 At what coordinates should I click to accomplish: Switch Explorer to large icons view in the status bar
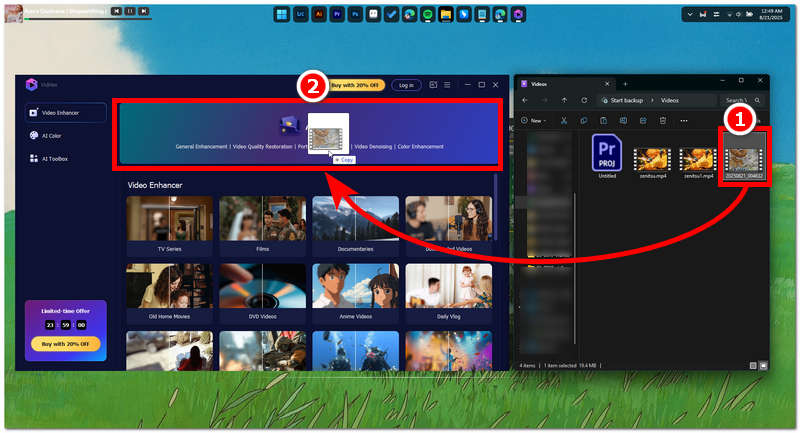point(763,366)
